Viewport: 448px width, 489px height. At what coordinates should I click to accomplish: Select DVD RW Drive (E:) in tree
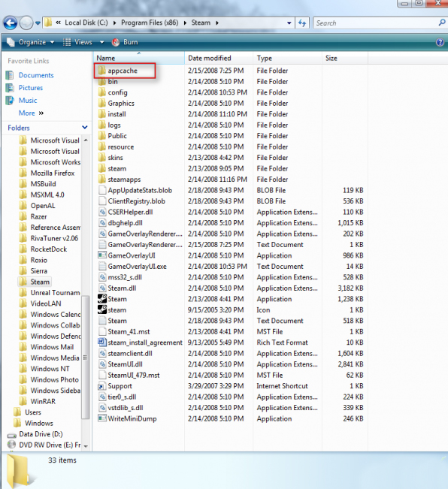click(44, 445)
